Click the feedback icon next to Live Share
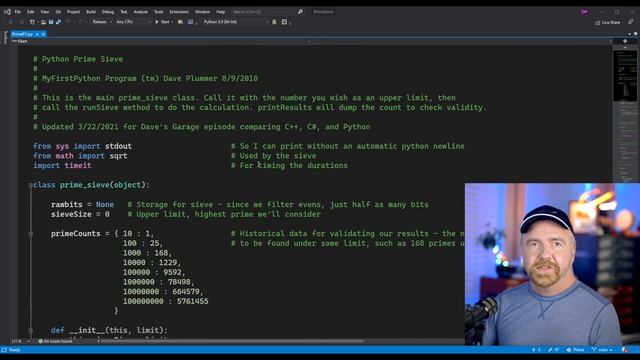 [x=631, y=22]
